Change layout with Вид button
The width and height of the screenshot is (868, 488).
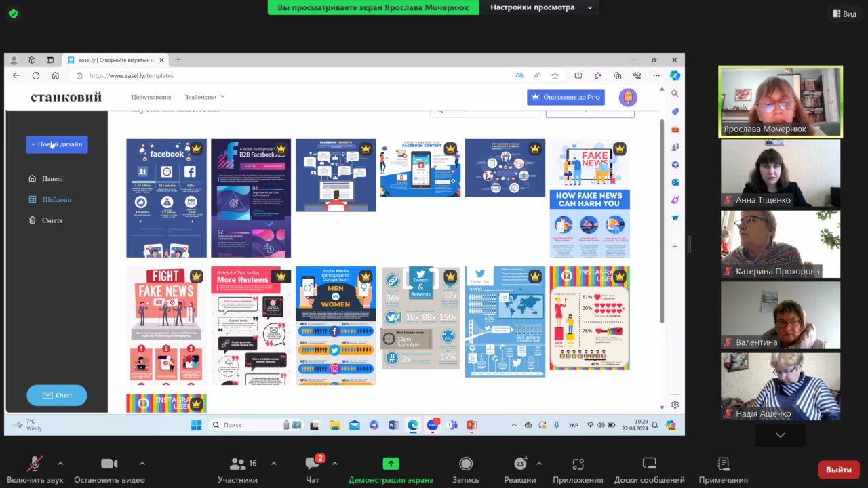click(844, 14)
